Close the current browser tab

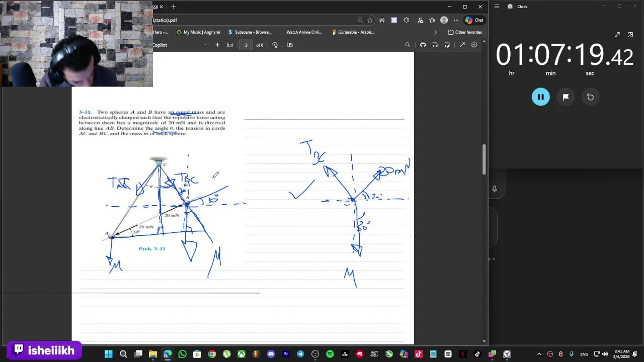tap(162, 7)
